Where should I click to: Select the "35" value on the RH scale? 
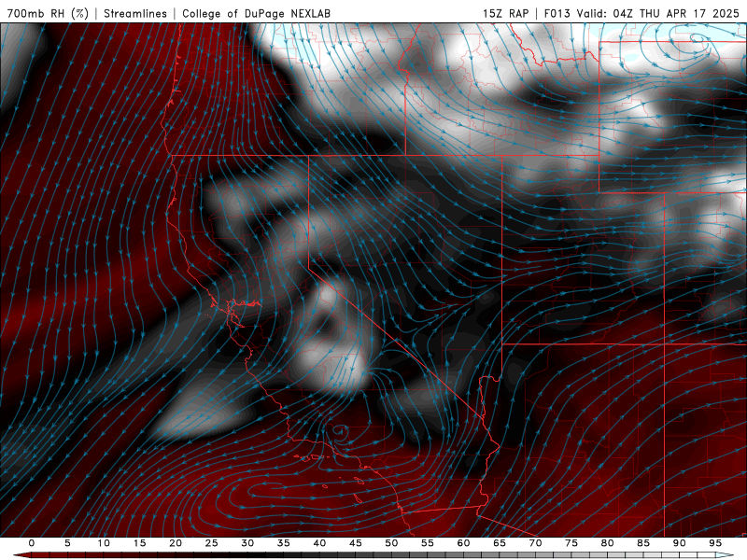(x=284, y=543)
